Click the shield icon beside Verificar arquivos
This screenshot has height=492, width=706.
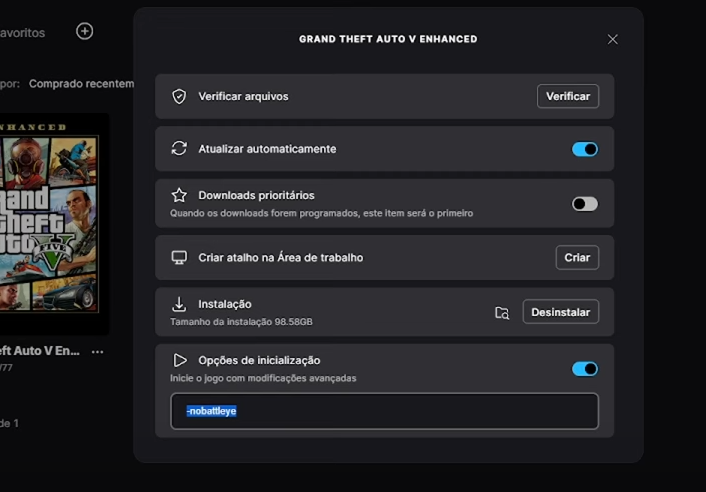(179, 96)
